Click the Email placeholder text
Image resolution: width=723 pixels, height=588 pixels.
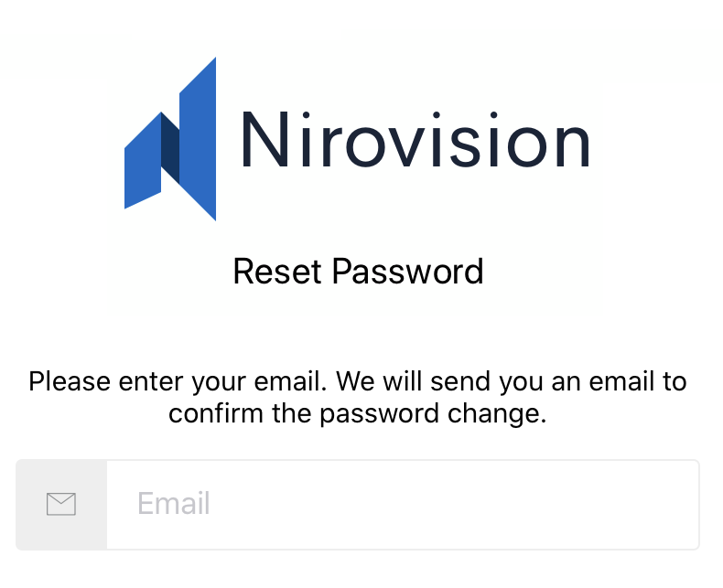click(174, 504)
